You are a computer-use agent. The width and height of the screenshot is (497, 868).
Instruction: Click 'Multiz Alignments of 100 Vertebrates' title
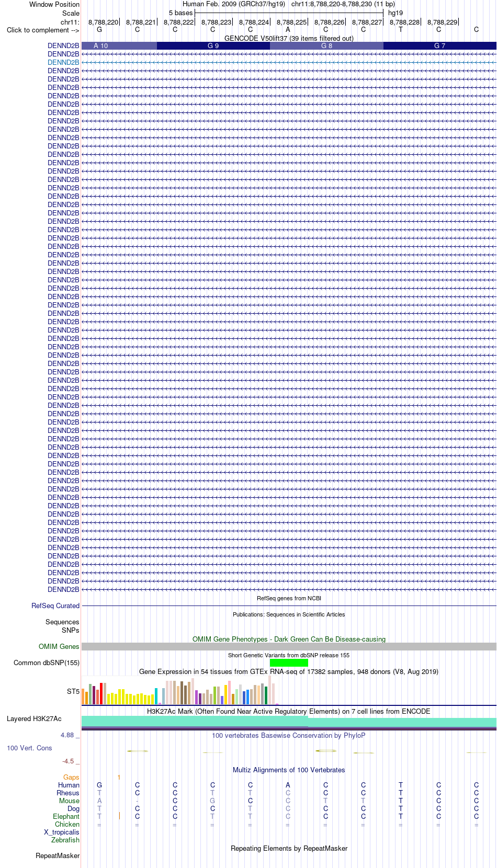289,770
